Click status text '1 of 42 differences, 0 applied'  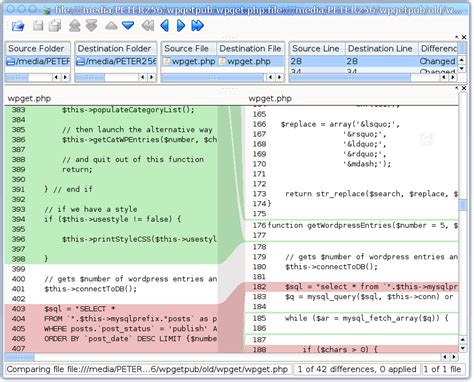click(357, 369)
